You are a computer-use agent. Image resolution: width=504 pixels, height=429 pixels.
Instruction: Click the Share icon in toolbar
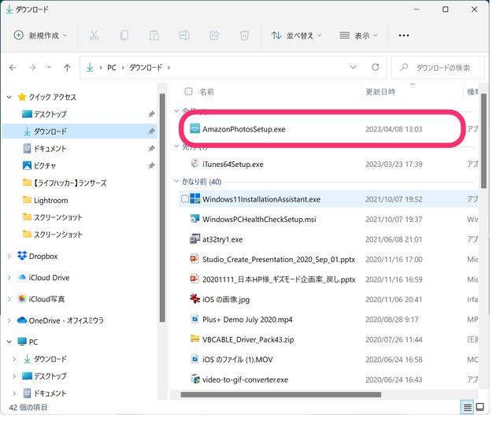pyautogui.click(x=214, y=35)
